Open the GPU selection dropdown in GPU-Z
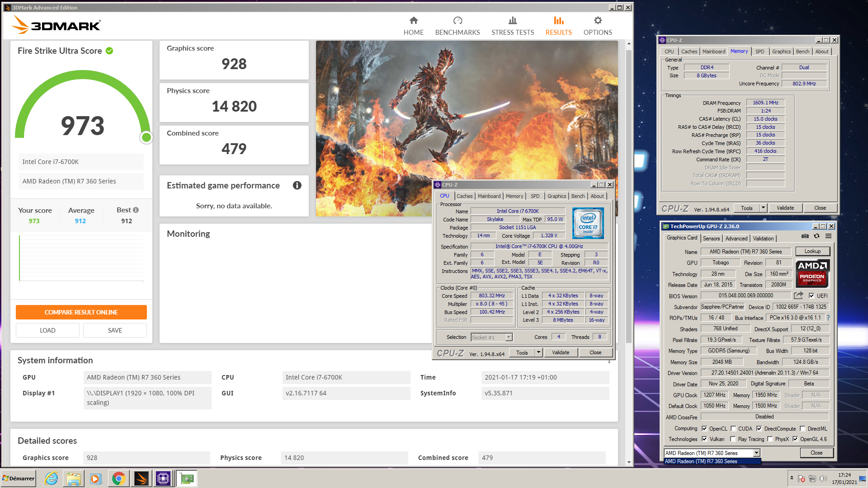 [x=756, y=453]
